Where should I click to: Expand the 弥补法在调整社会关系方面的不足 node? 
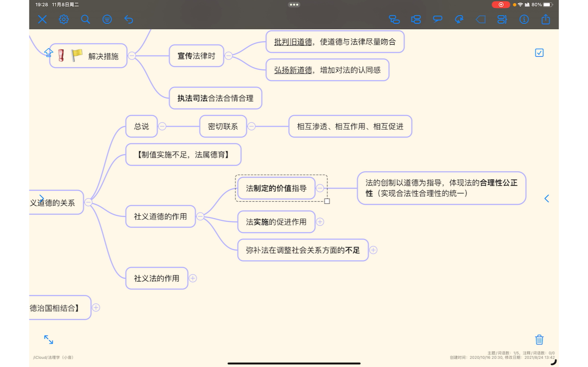(x=373, y=250)
